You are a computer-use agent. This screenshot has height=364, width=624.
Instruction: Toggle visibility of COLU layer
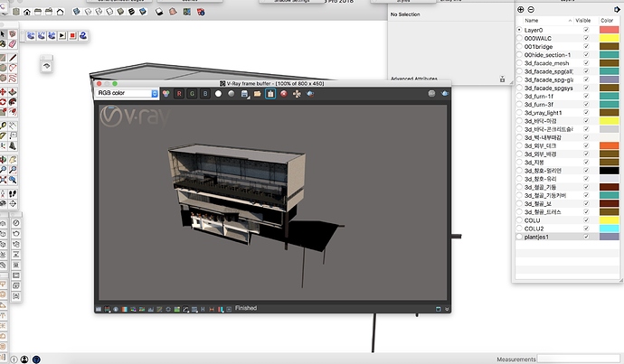[586, 220]
